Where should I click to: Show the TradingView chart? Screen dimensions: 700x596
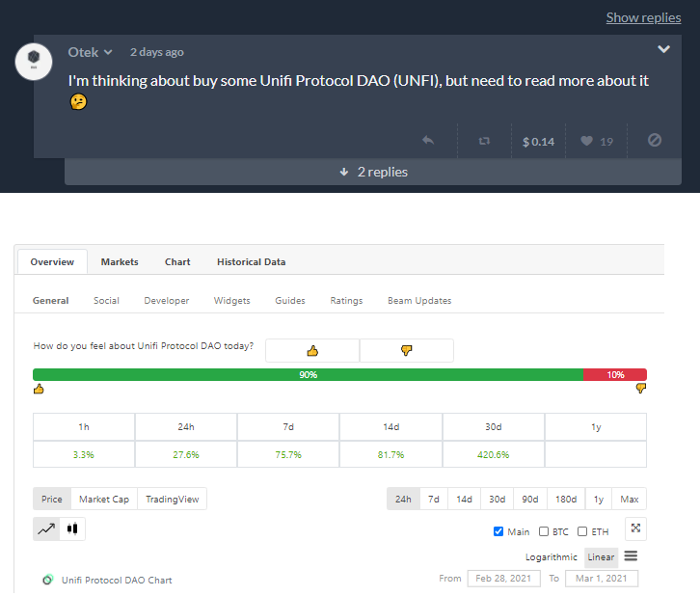point(173,500)
